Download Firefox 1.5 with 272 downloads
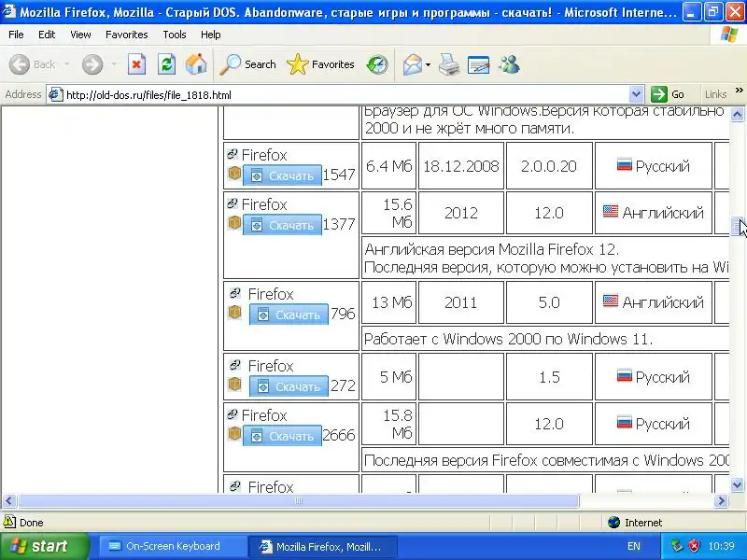The image size is (747, 560). point(289,386)
